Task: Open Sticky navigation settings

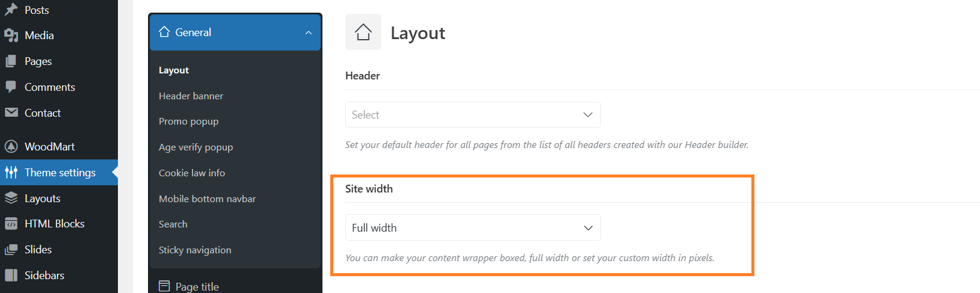Action: click(x=195, y=250)
